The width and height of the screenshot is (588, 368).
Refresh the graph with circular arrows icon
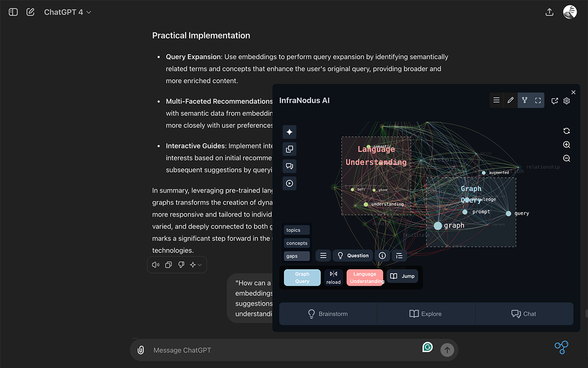tap(566, 131)
